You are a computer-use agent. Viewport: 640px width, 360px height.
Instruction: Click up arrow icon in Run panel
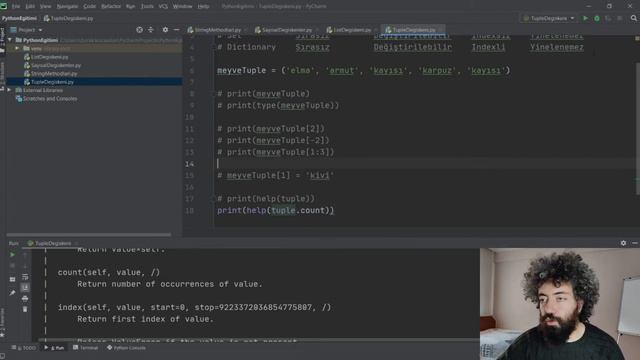coord(25,255)
